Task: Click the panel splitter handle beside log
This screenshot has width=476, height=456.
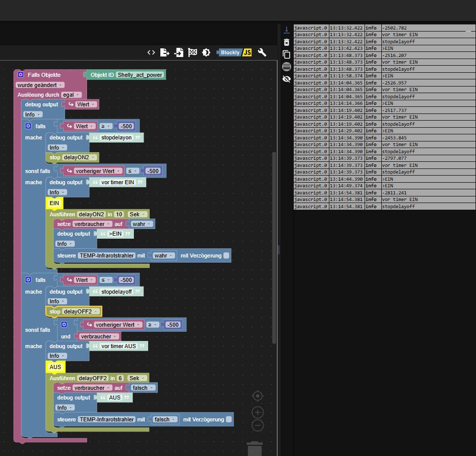Action: tap(278, 250)
